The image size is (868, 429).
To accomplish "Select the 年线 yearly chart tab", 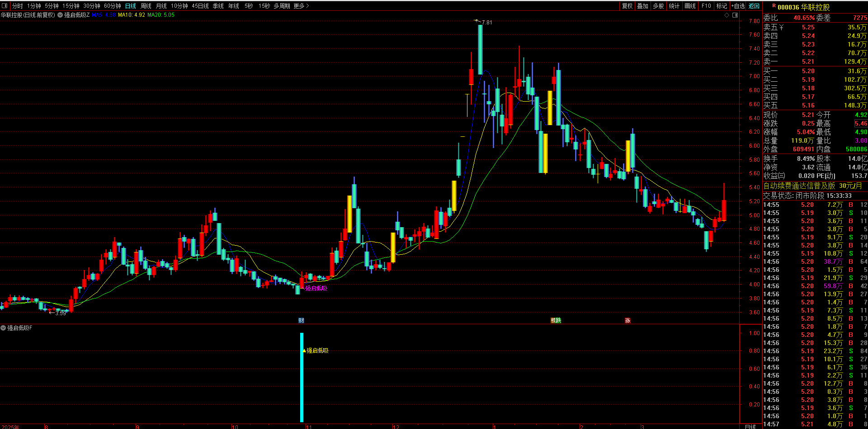I will [234, 6].
